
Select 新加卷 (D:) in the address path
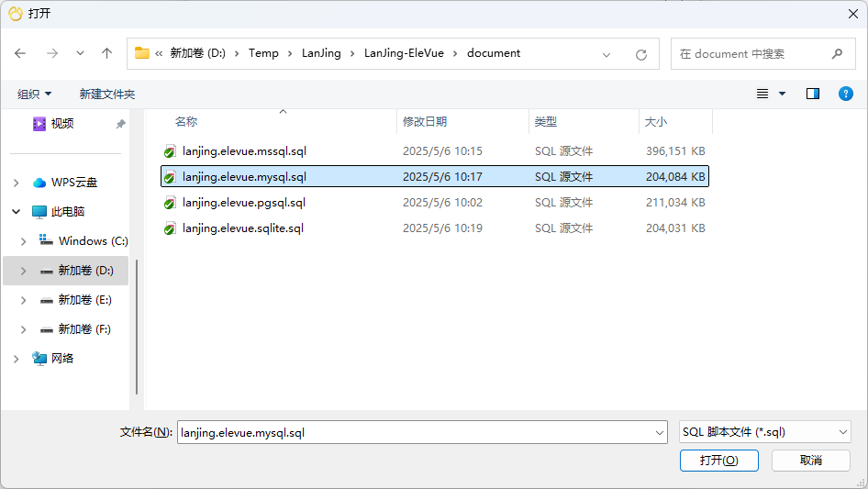tap(197, 53)
